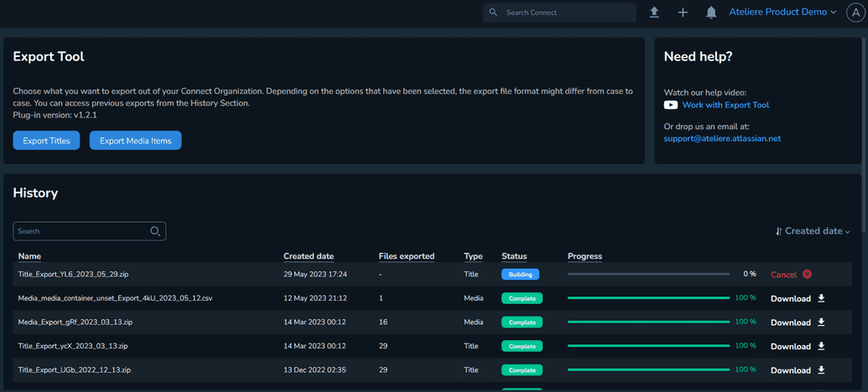Sort by the Status column header
This screenshot has height=392, width=868.
514,256
